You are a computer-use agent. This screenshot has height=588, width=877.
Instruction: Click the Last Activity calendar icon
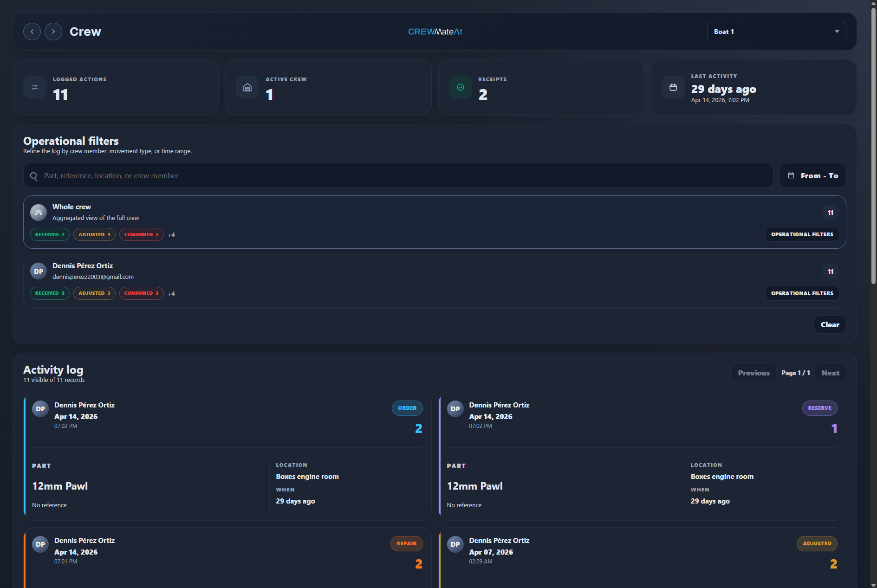tap(673, 87)
